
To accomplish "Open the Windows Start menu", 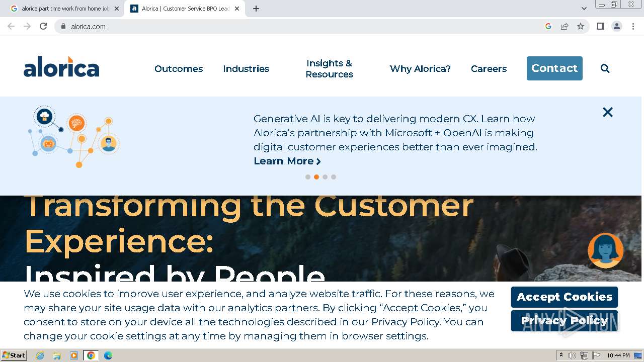I will coord(14,355).
